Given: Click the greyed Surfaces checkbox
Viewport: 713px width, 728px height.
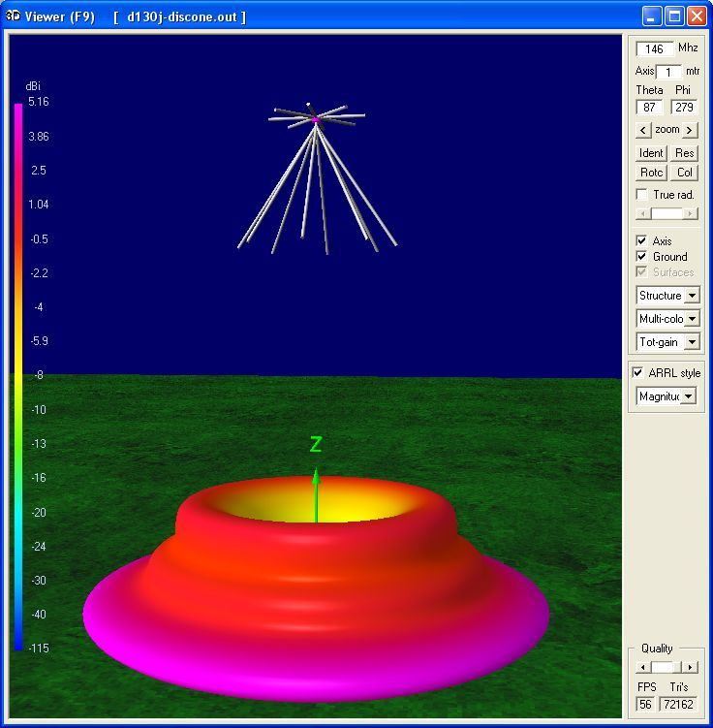Looking at the screenshot, I should [642, 271].
